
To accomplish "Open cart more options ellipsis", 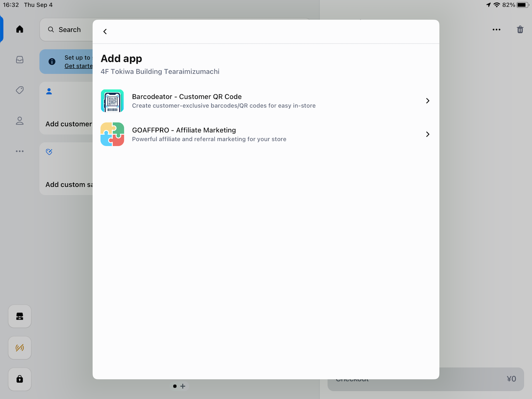I will coord(496,30).
